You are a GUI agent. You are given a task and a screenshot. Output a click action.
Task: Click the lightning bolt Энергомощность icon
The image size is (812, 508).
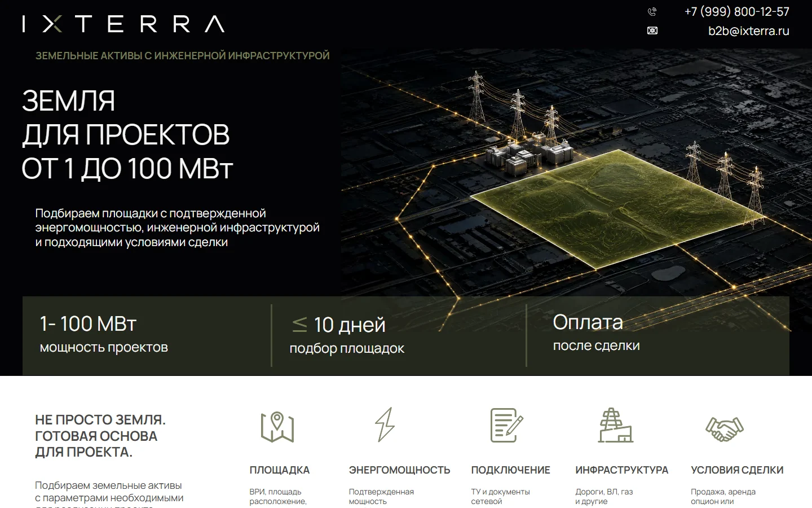click(385, 424)
